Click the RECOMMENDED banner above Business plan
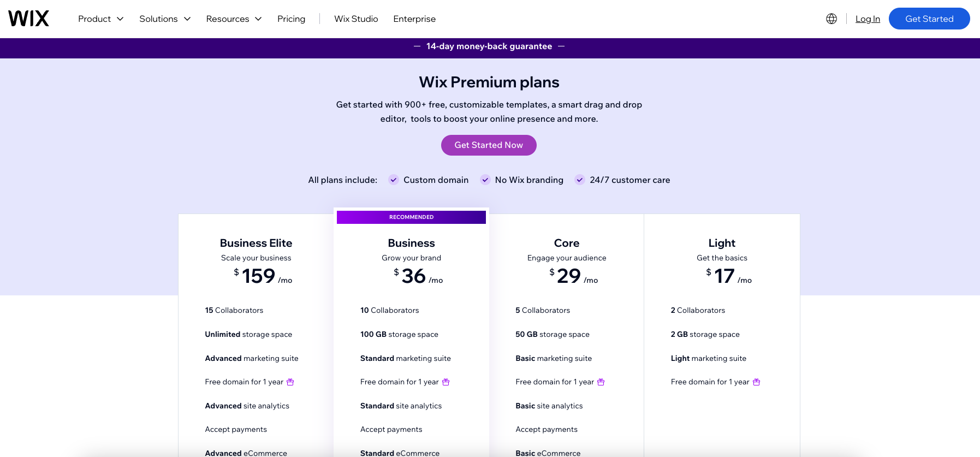 [x=411, y=217]
